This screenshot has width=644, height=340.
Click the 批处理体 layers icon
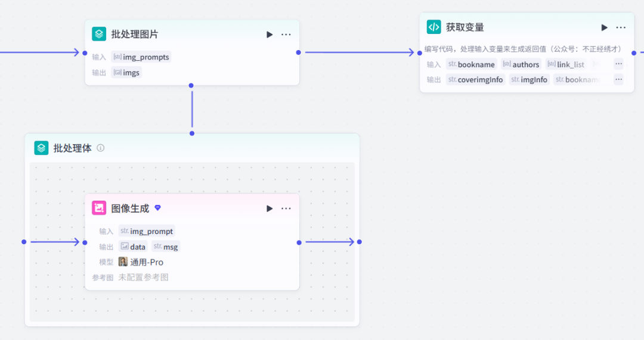(41, 148)
